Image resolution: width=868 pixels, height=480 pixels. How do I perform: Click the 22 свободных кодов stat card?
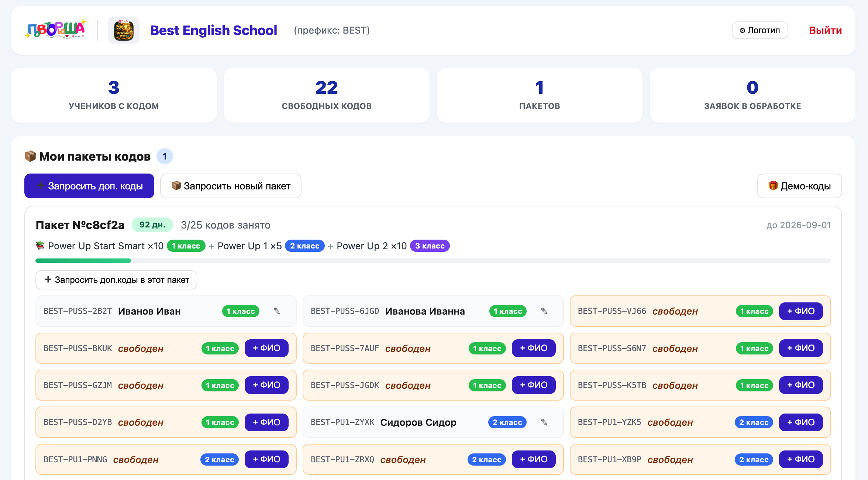pos(327,95)
